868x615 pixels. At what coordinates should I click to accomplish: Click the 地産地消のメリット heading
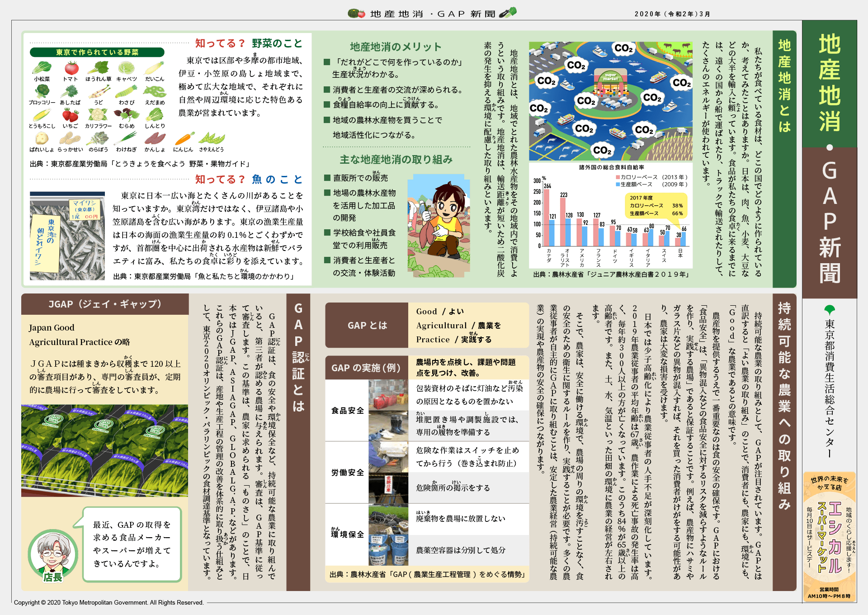(x=396, y=47)
